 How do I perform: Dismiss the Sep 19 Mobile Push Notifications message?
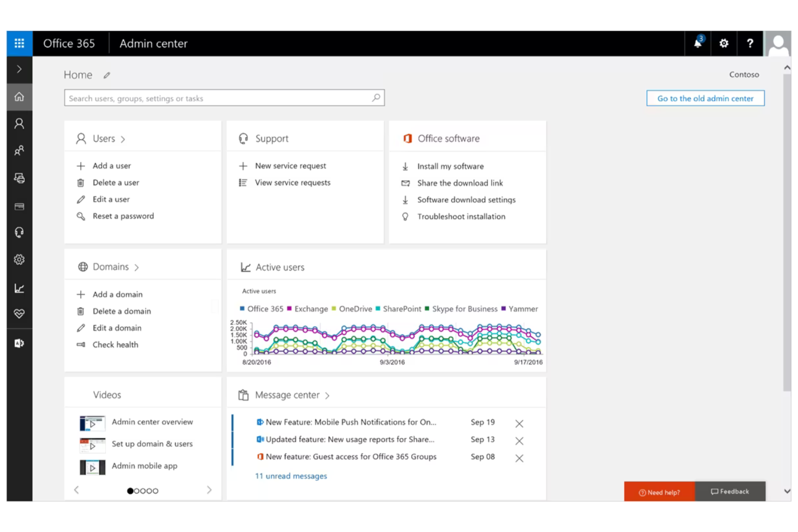click(x=519, y=424)
